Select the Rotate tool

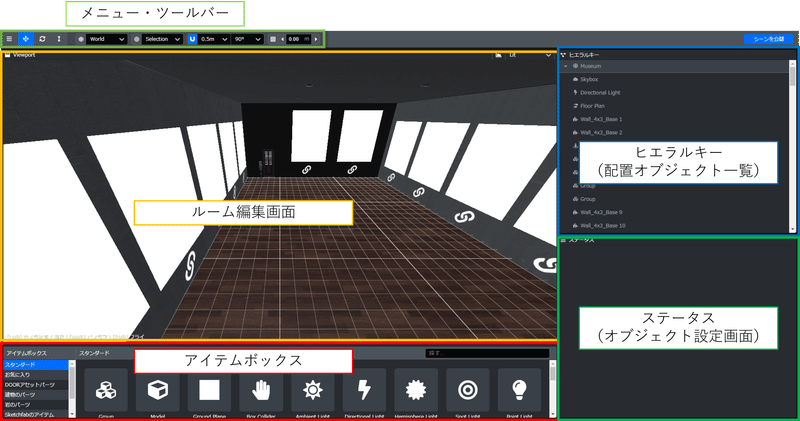(x=42, y=39)
